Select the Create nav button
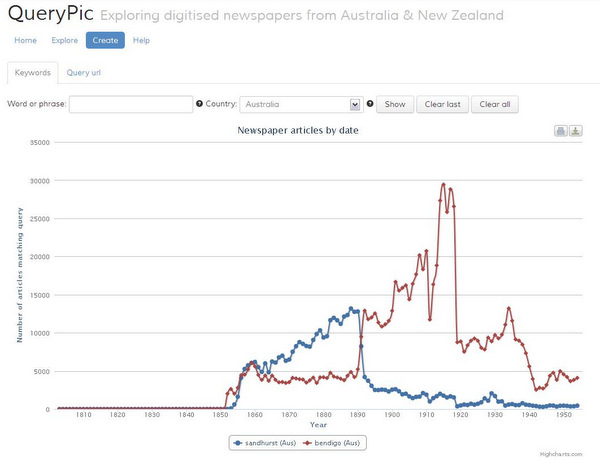The height and width of the screenshot is (473, 600). [105, 40]
